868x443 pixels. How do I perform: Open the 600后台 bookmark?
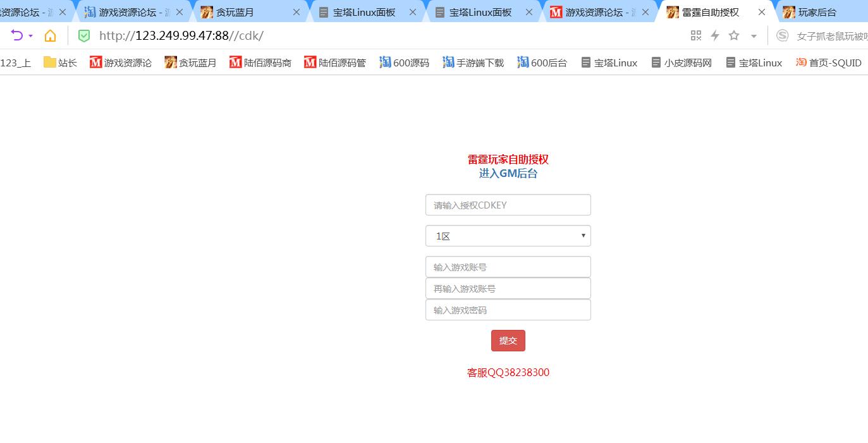point(542,63)
